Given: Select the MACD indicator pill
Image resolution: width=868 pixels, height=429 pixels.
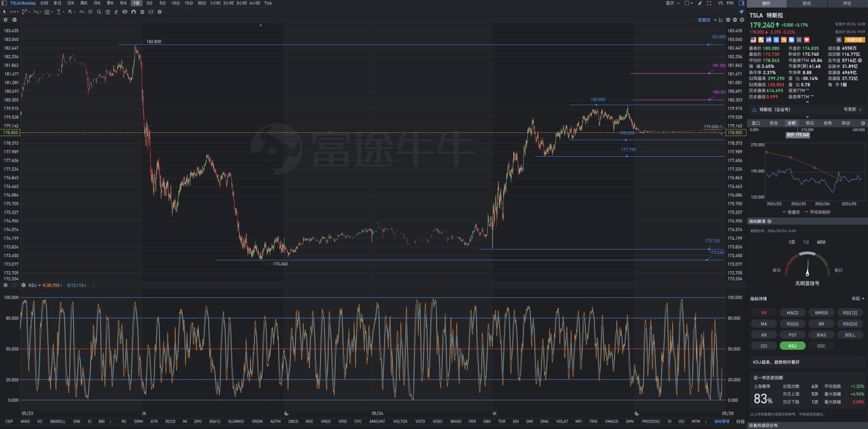Looking at the screenshot, I should (x=793, y=313).
